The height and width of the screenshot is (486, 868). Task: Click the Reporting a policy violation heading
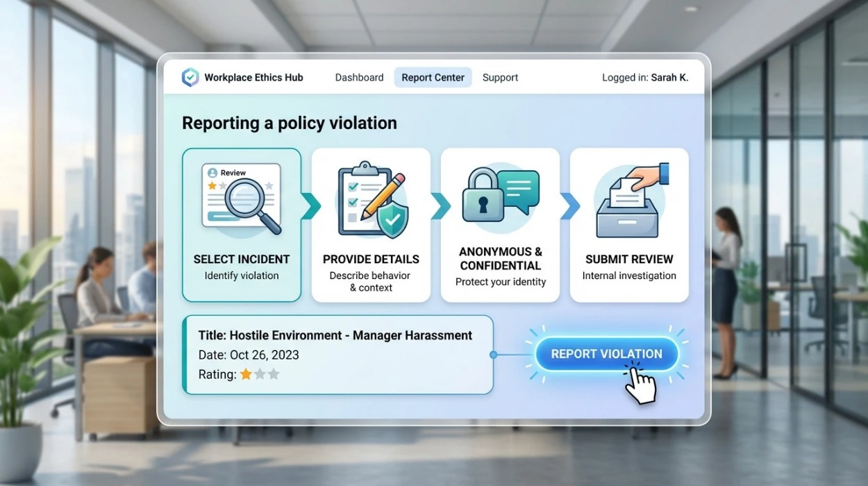(x=290, y=123)
